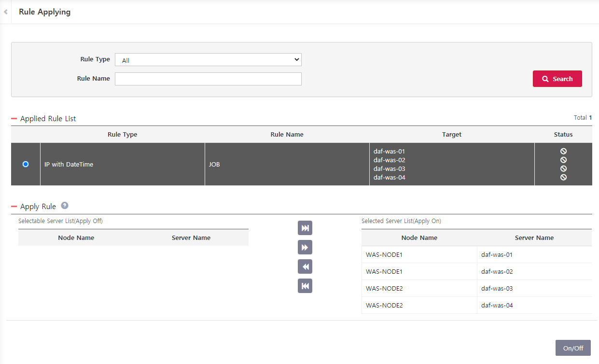Collapse the Applied Rule List section
The height and width of the screenshot is (364, 599).
[15, 118]
